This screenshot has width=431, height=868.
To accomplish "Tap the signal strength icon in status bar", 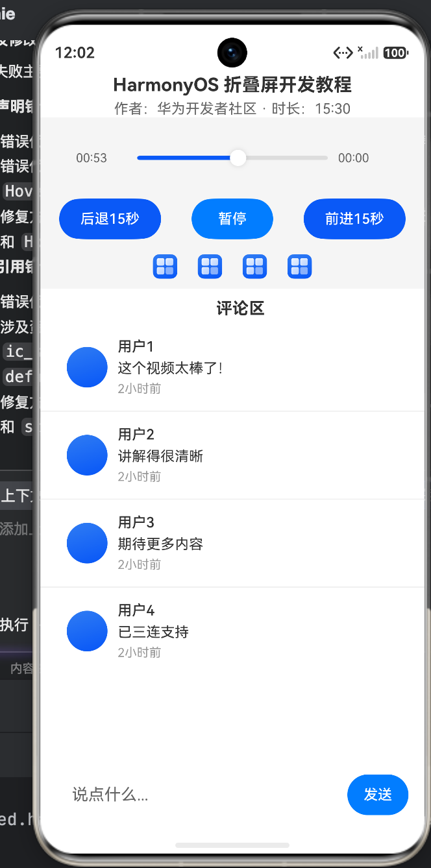I will pos(368,53).
